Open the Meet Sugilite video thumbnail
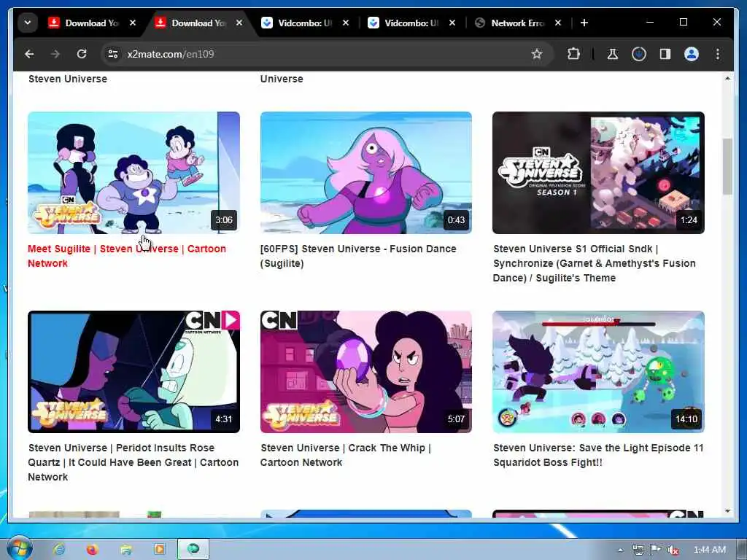Image resolution: width=747 pixels, height=560 pixels. coord(134,172)
